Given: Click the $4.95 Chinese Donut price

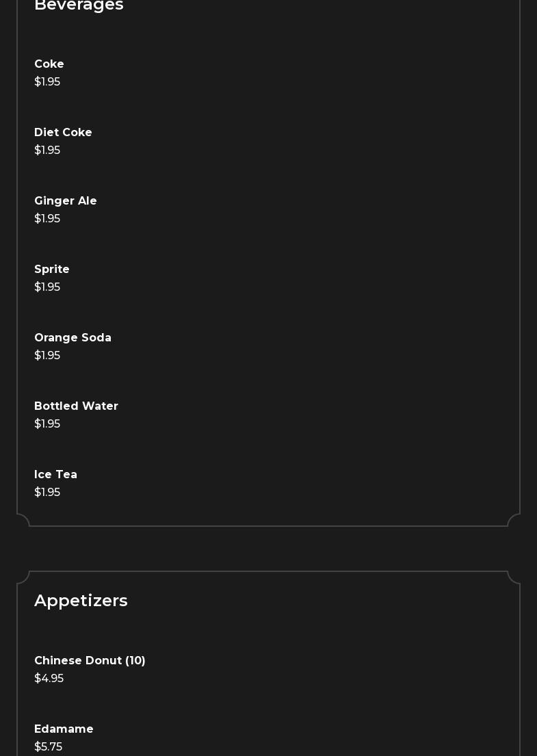Looking at the screenshot, I should tap(49, 679).
